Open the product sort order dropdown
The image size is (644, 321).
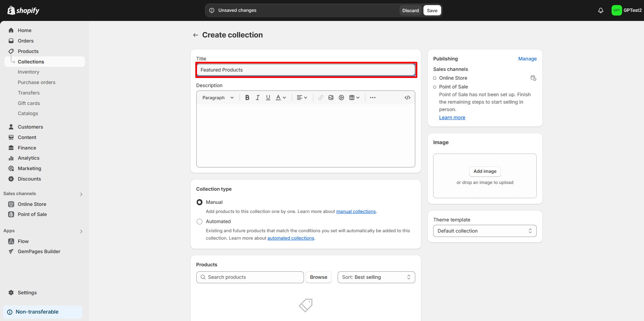pos(376,277)
